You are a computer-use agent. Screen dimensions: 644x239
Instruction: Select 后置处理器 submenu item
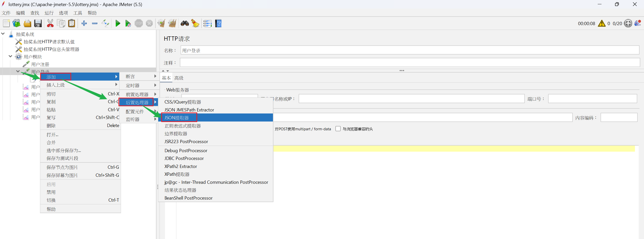click(x=138, y=102)
